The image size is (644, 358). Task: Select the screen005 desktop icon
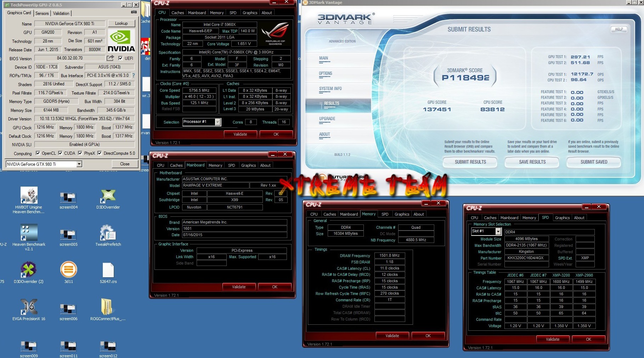(68, 238)
